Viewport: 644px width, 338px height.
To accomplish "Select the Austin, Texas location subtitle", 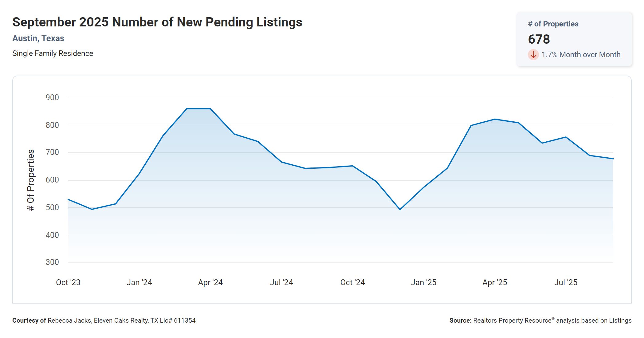I will (38, 38).
